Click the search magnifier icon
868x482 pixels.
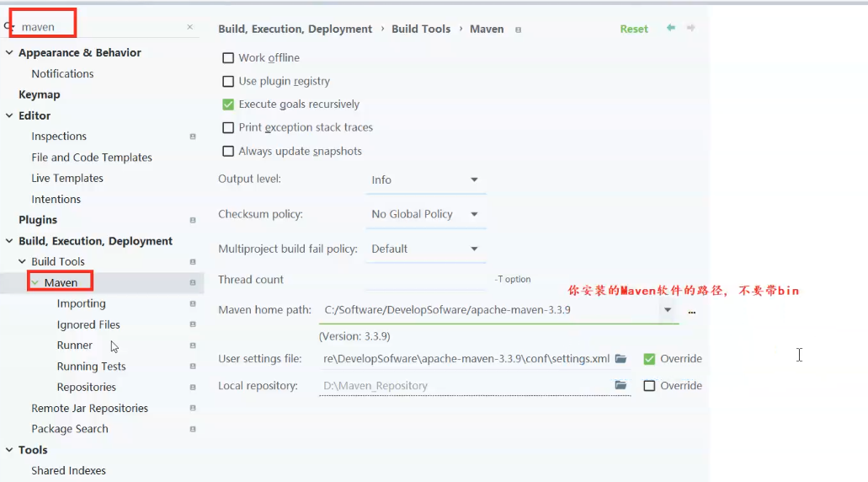(8, 26)
